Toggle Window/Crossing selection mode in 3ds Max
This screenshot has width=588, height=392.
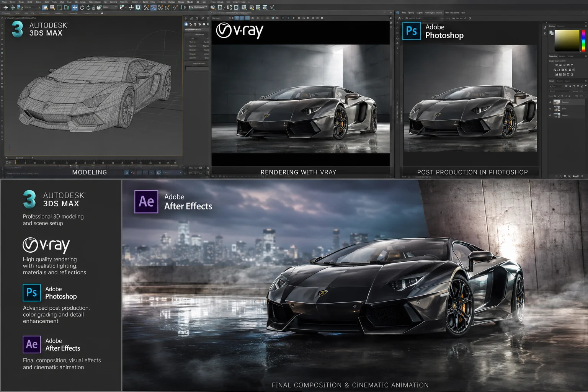(66, 8)
